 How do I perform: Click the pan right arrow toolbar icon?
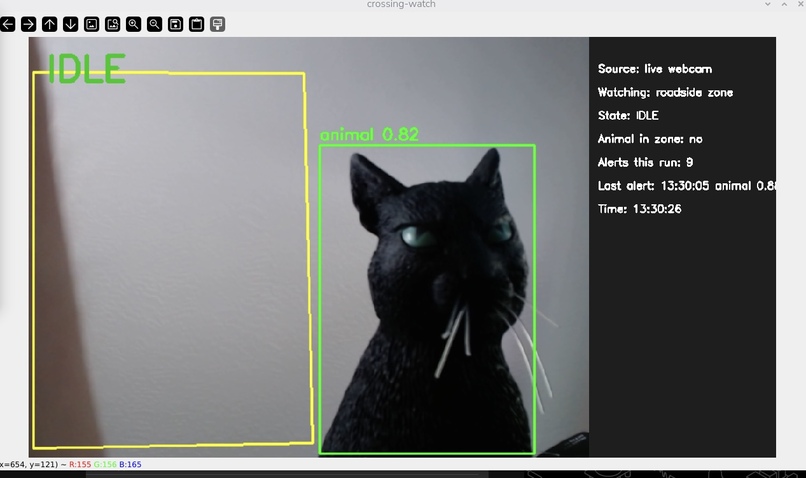(x=28, y=24)
